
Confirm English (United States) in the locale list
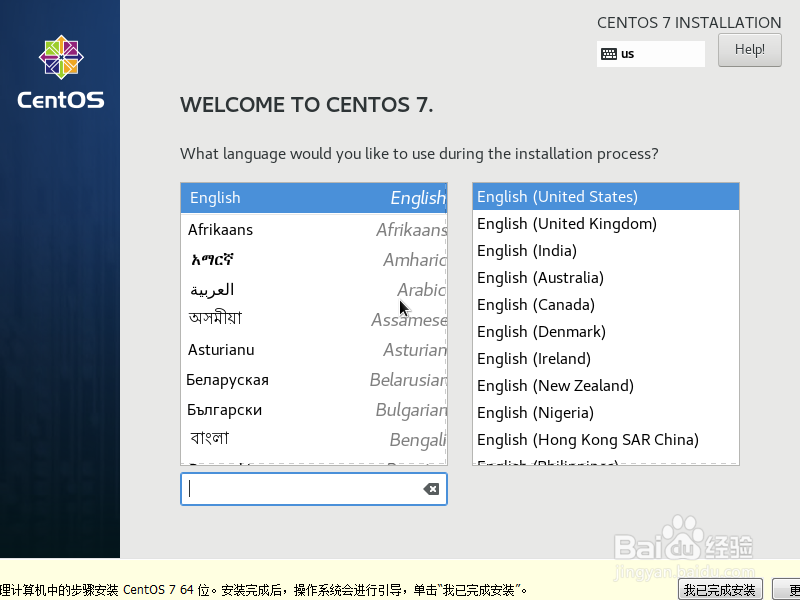click(567, 196)
